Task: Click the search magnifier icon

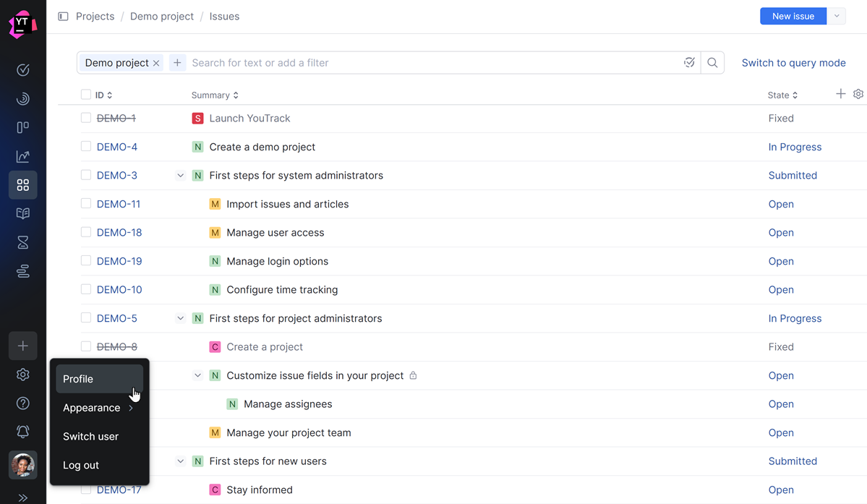Action: tap(712, 63)
